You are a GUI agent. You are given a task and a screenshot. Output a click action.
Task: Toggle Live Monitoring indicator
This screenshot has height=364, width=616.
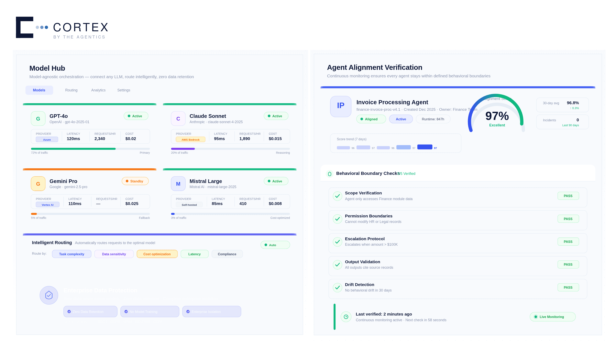tap(552, 317)
